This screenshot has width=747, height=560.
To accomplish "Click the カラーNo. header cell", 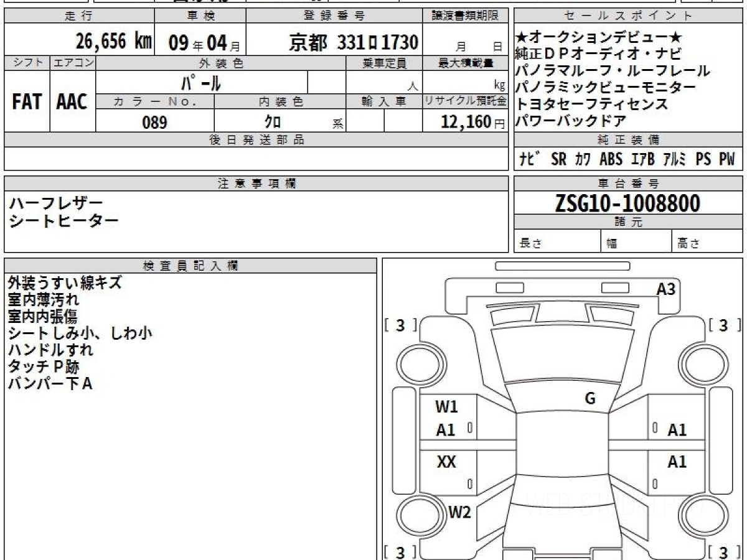I will [x=155, y=101].
